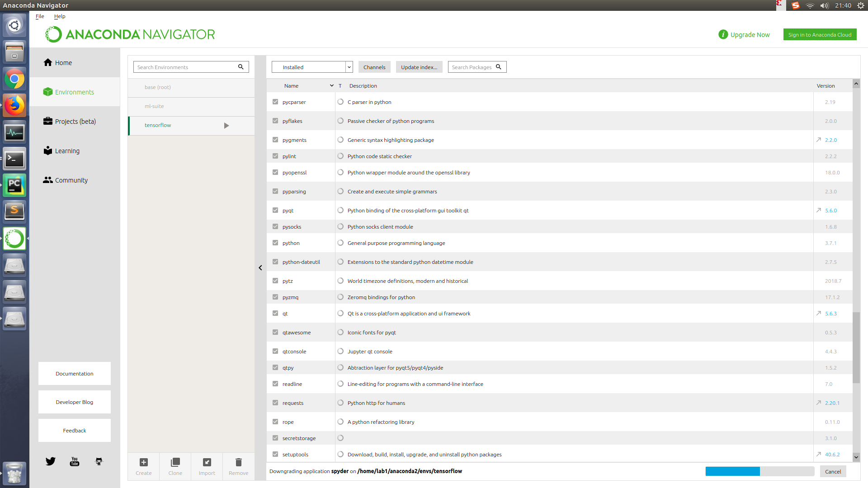This screenshot has width=868, height=488.
Task: Open the YouTube icon link
Action: click(75, 461)
